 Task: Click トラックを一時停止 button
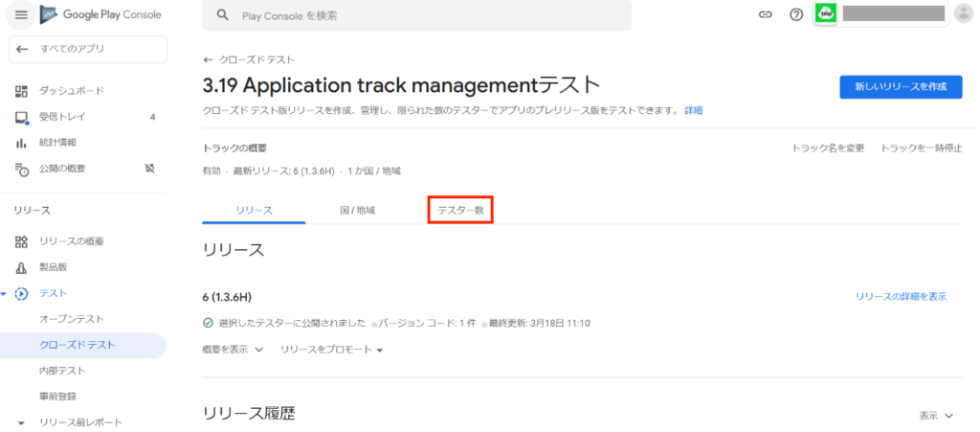(x=921, y=148)
